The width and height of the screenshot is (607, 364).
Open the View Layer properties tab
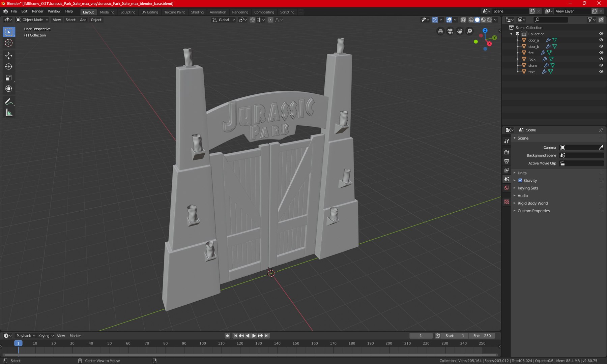pos(507,170)
